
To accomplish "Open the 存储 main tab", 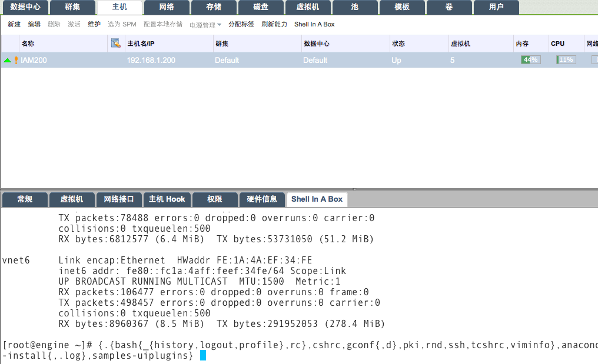I will tap(214, 7).
